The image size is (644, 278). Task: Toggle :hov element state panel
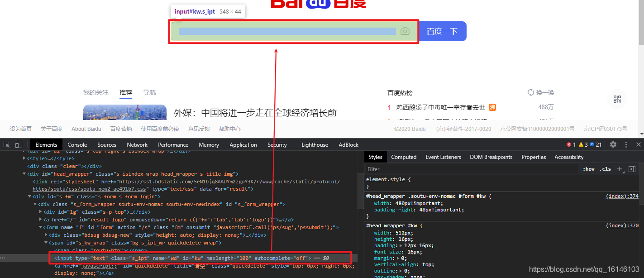click(589, 169)
